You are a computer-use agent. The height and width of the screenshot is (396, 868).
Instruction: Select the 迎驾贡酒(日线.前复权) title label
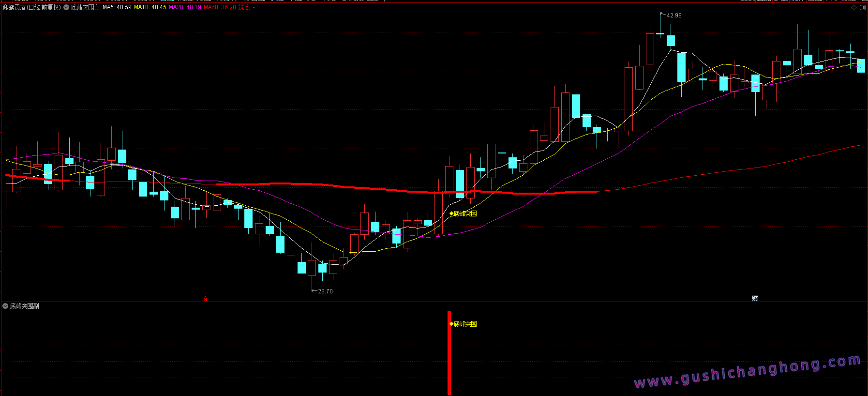coord(32,8)
